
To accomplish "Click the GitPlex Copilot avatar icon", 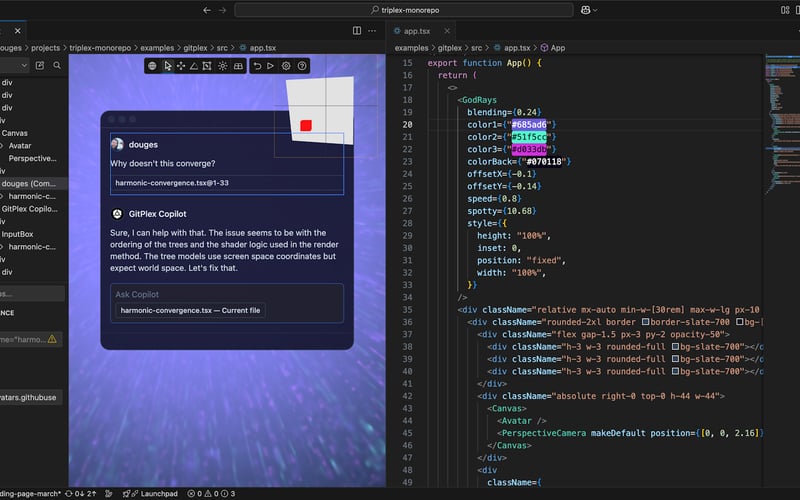I will pos(117,214).
